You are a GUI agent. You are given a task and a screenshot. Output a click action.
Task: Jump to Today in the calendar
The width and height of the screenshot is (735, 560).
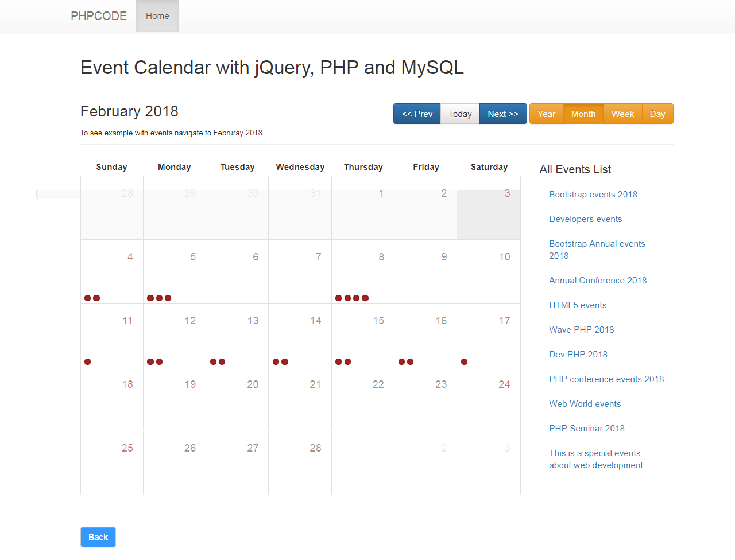tap(460, 114)
